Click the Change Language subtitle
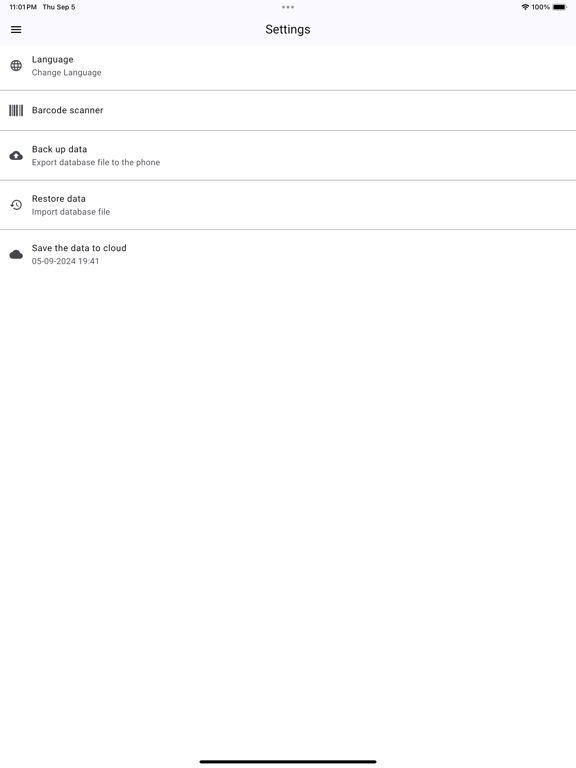 click(x=67, y=72)
